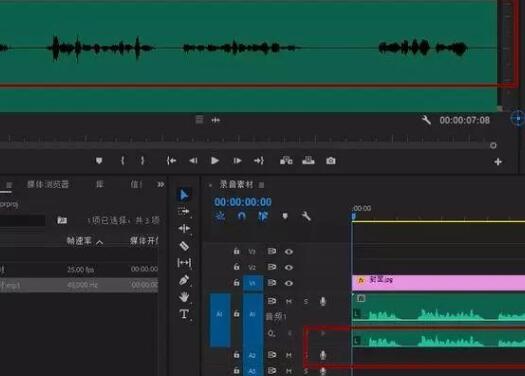This screenshot has height=376, width=525.
Task: Click the source monitor zoom bar handle
Action: coord(493,145)
